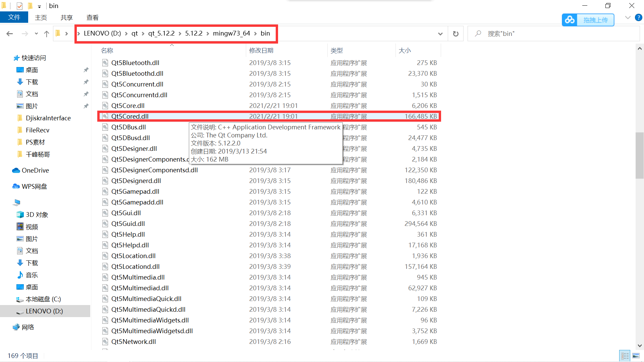Viewport: 644px width, 362px height.
Task: Open the address bar history dropdown
Action: tap(440, 34)
